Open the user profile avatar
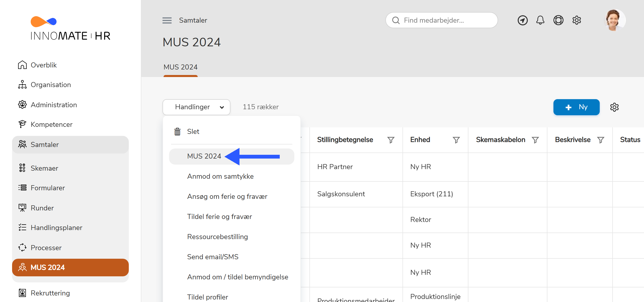The image size is (644, 302). (x=614, y=20)
